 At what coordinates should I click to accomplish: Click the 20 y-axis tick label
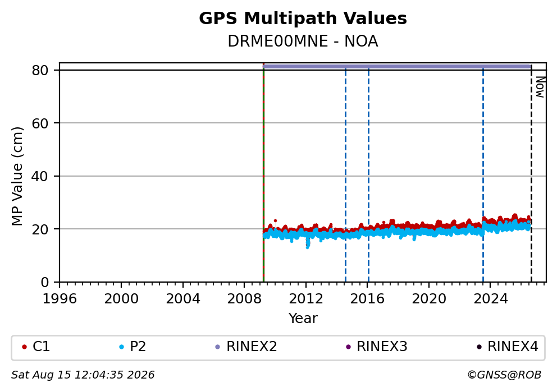(40, 229)
